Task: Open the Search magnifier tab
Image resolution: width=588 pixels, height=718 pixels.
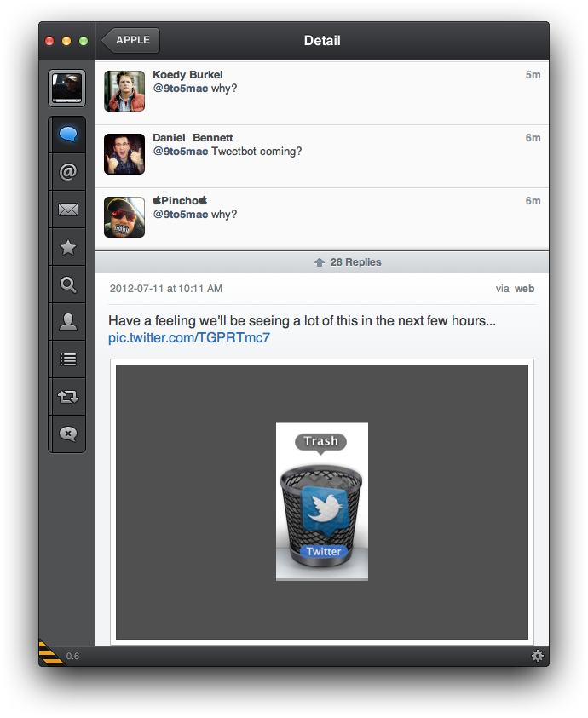Action: 67,284
